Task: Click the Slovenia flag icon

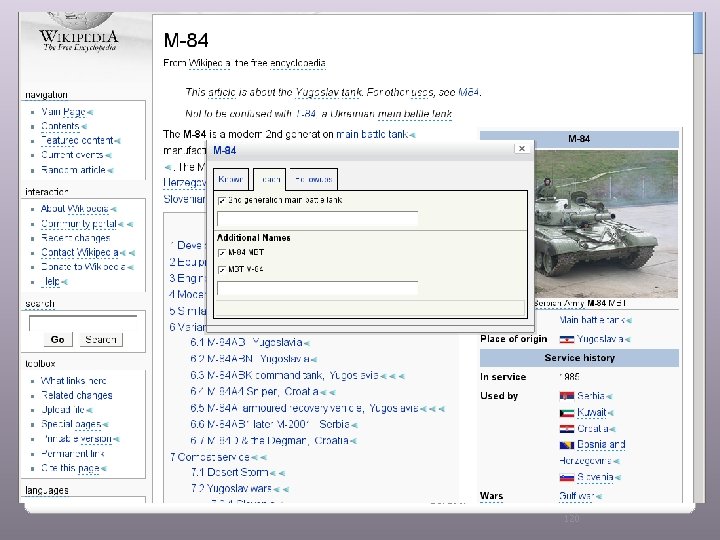Action: click(567, 478)
